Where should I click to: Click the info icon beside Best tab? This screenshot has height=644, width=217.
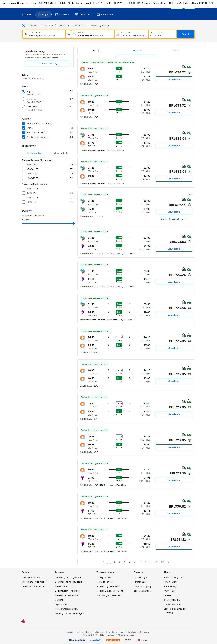pos(100,51)
